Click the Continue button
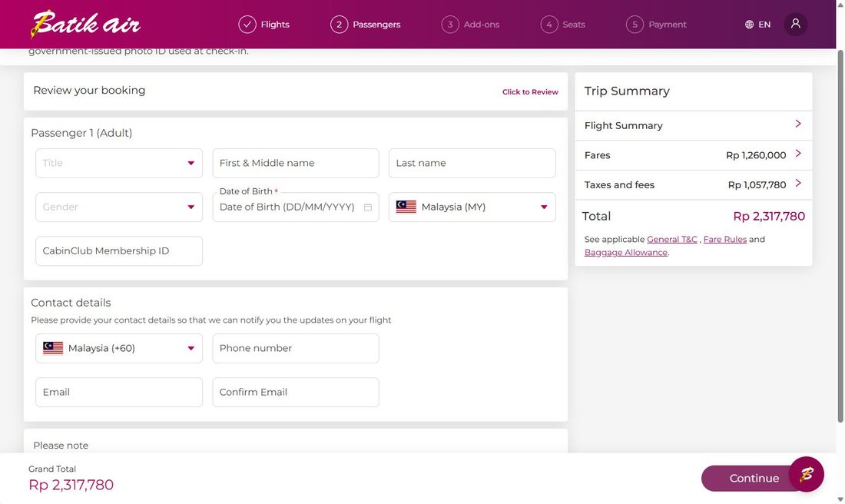 (754, 478)
